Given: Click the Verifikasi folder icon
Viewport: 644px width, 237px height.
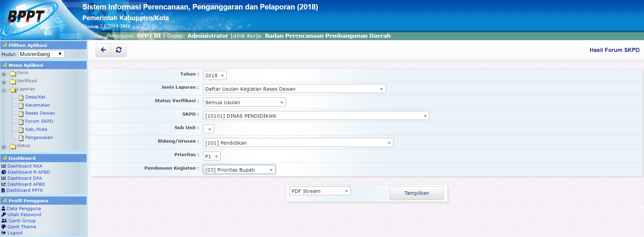Looking at the screenshot, I should click(13, 81).
